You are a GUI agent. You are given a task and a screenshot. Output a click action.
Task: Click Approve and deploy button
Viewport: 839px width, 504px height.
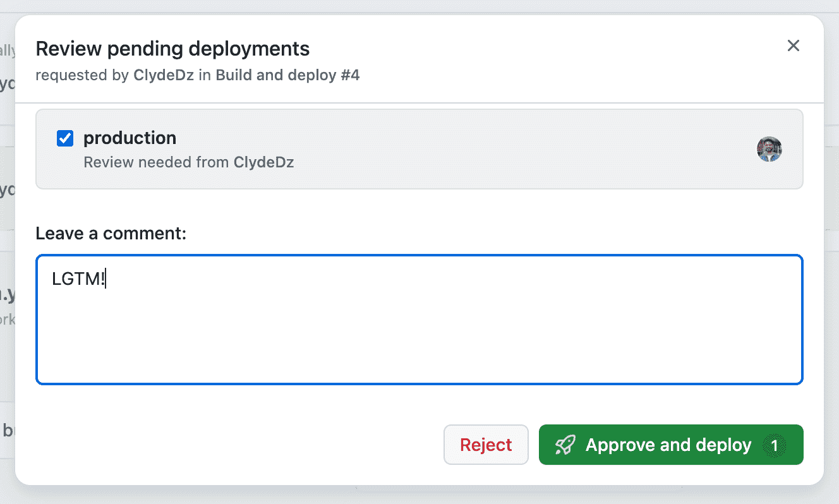click(671, 445)
